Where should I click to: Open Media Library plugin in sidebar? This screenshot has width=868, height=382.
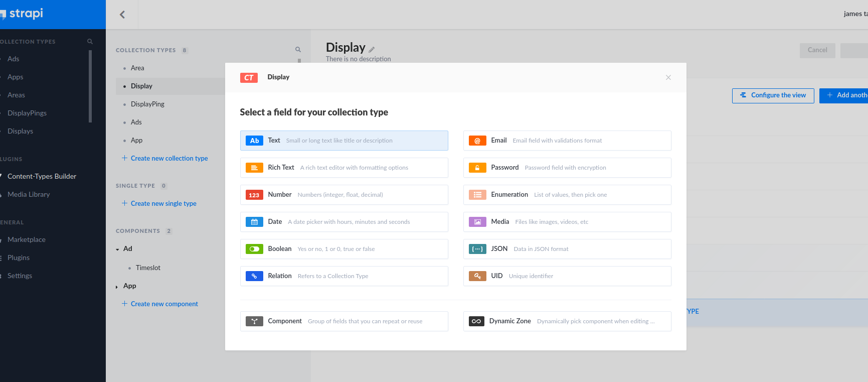(x=29, y=194)
